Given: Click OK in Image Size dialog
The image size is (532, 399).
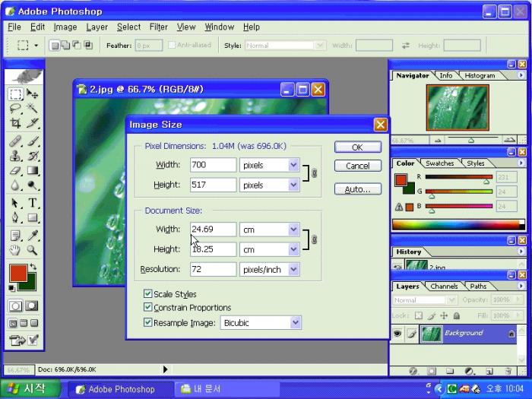Looking at the screenshot, I should (357, 147).
